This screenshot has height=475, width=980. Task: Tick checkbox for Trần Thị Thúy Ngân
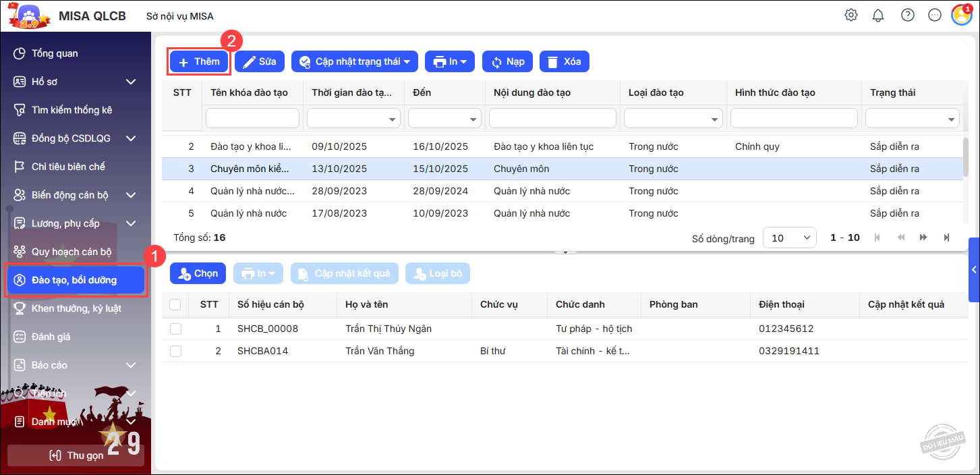tap(175, 329)
